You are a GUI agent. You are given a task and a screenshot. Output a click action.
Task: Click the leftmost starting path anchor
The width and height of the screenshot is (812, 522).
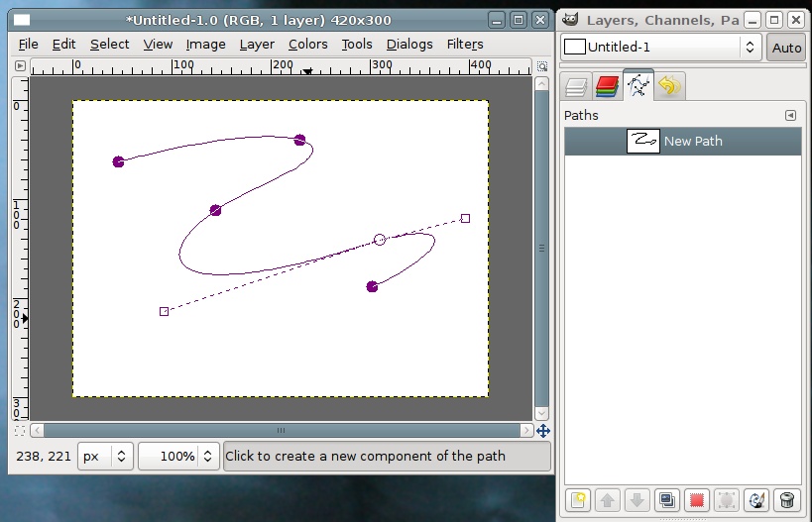118,161
